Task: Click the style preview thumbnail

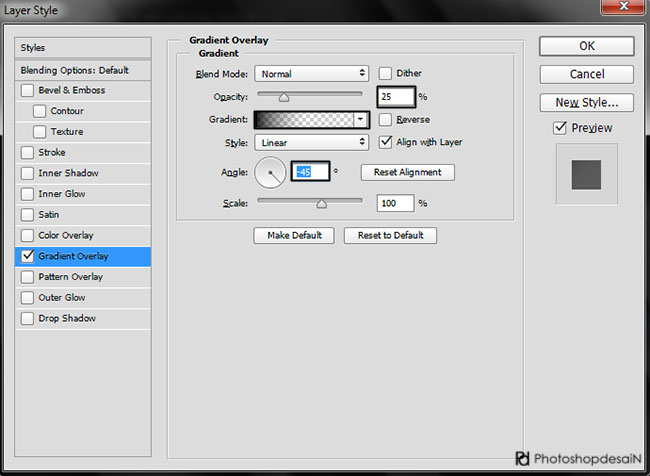Action: (x=586, y=174)
